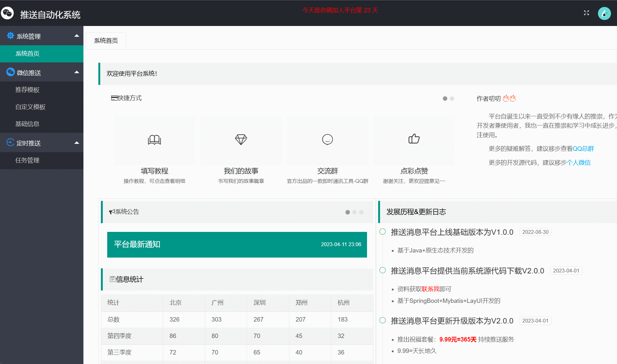Viewport: 617px width, 364px height.
Task: Select the 系统首页 tab
Action: point(106,41)
